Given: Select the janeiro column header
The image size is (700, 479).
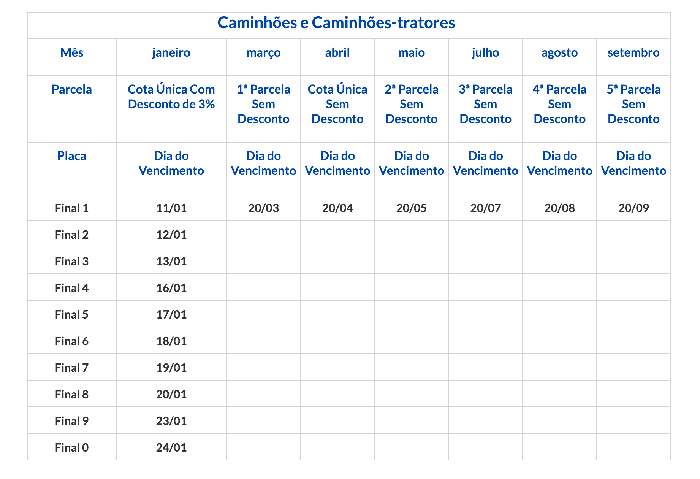Looking at the screenshot, I should click(171, 53).
